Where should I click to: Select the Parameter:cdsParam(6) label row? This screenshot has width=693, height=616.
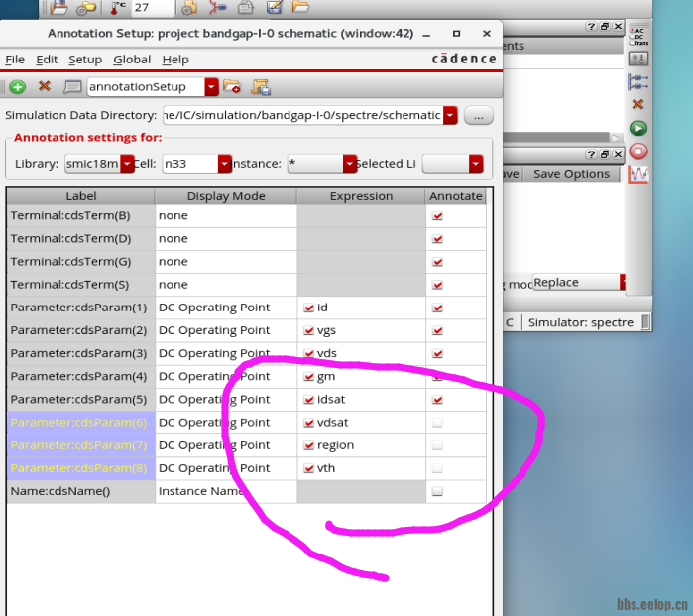click(81, 423)
